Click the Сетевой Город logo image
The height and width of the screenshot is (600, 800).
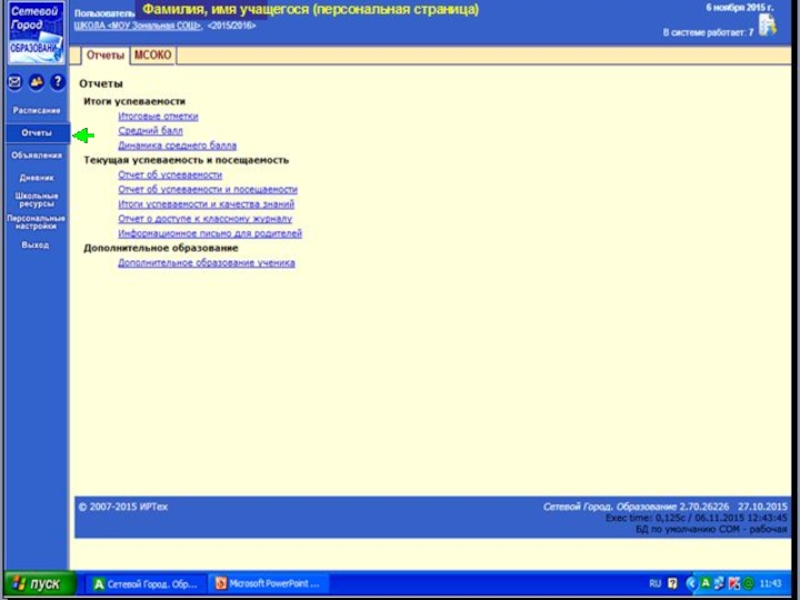click(x=35, y=32)
